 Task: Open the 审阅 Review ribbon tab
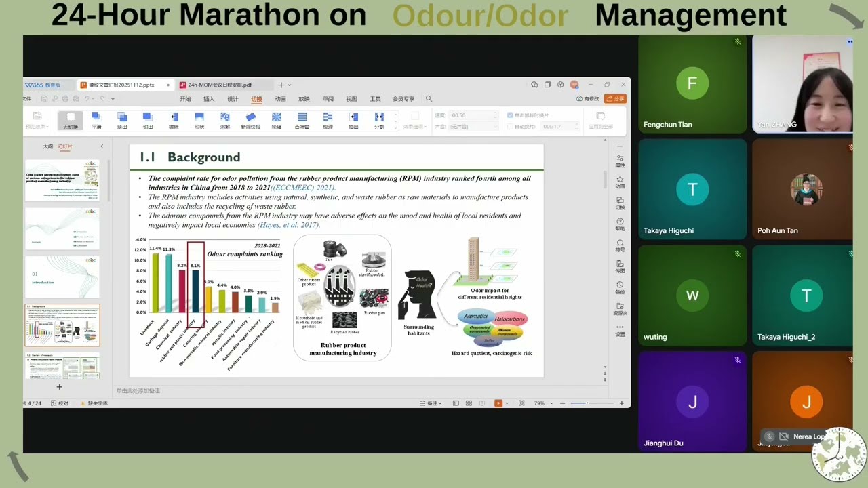(x=328, y=99)
